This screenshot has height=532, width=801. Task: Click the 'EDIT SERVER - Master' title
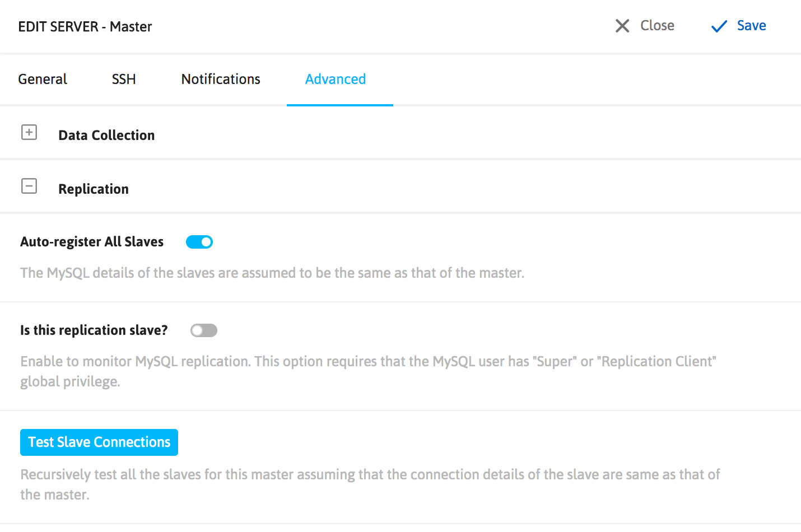tap(85, 27)
